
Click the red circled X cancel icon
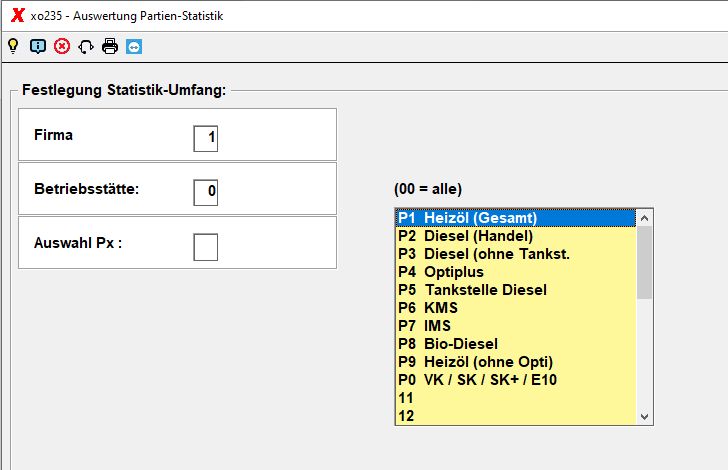tap(62, 46)
